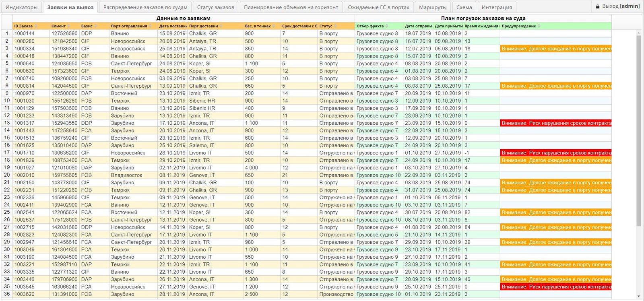The height and width of the screenshot is (301, 644).
Task: Click the scrollbar down arrow
Action: click(638, 296)
